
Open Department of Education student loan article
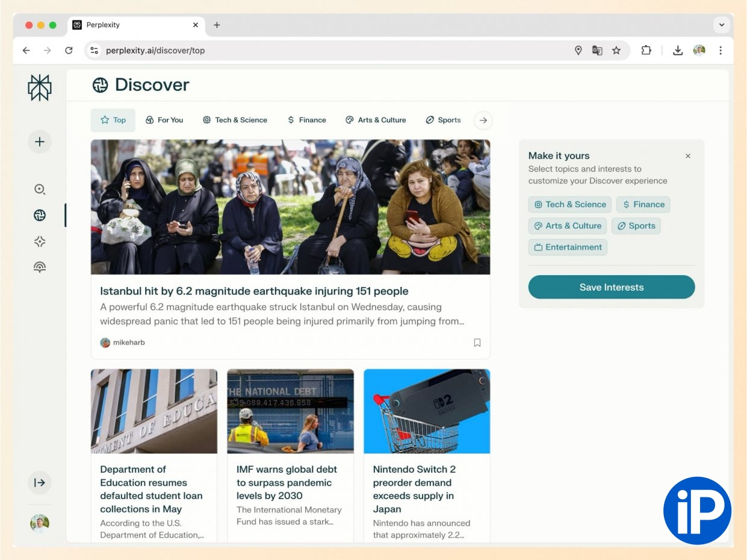pos(151,489)
